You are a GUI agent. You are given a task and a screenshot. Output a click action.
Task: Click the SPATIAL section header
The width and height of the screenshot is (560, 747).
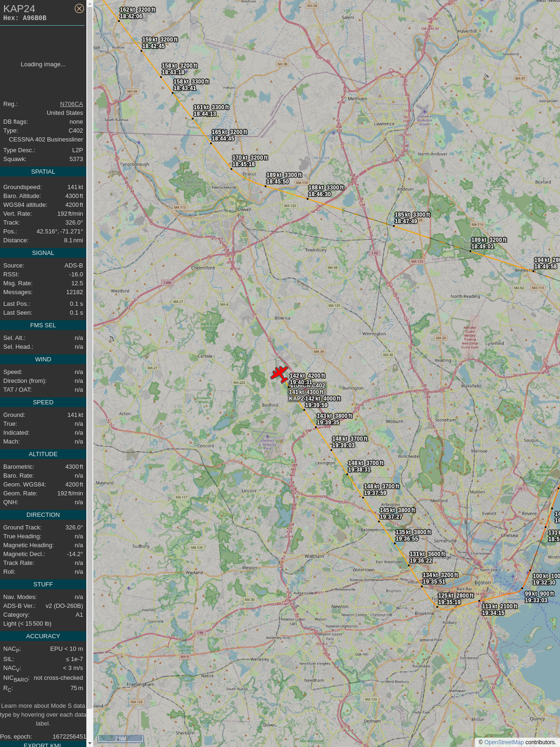(43, 172)
